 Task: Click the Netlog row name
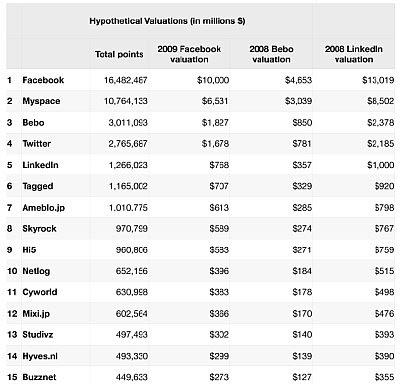(36, 271)
